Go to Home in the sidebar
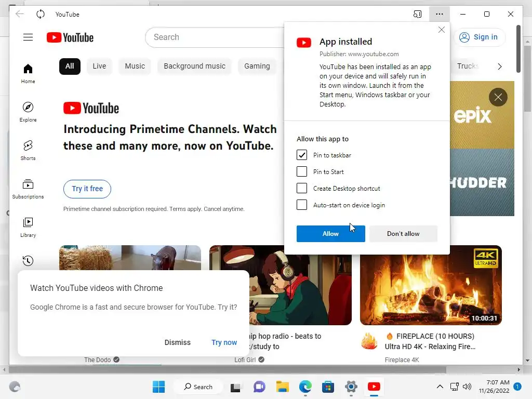532x399 pixels. [28, 74]
